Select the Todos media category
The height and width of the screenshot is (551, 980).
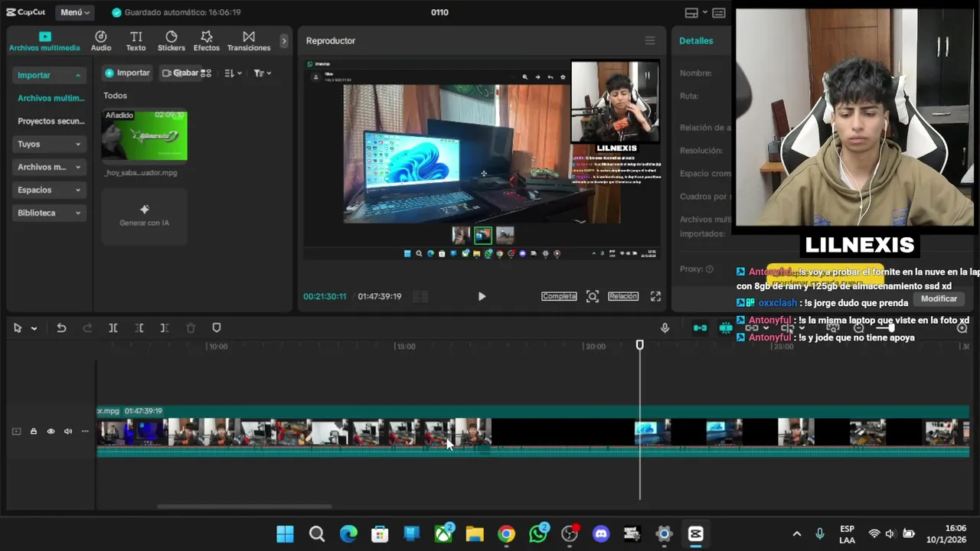pos(115,96)
